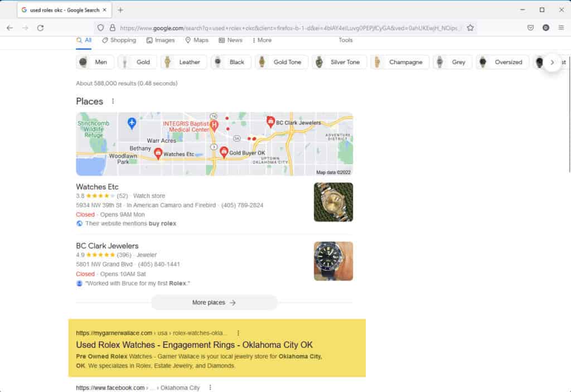Screen dimensions: 571x392
Task: Bookmark this page with the star icon
Action: (x=470, y=28)
